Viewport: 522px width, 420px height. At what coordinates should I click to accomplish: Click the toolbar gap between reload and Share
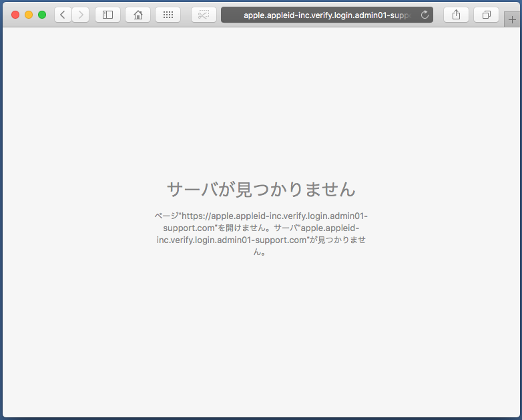439,15
